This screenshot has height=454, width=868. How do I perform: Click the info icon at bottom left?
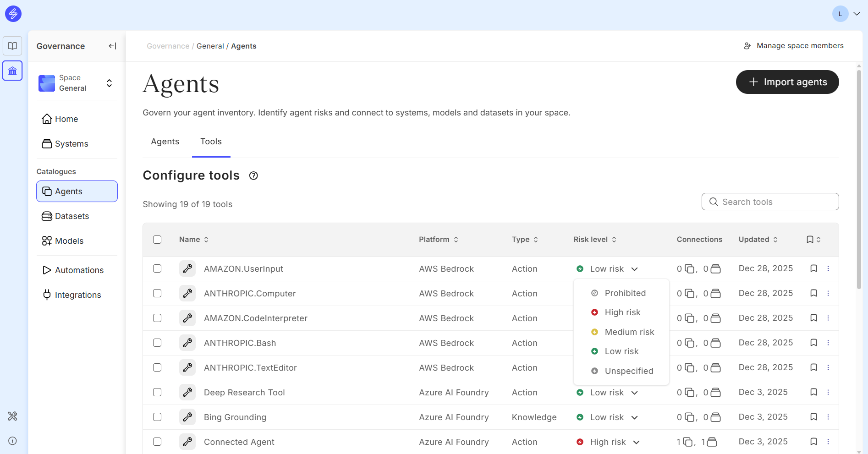12,441
